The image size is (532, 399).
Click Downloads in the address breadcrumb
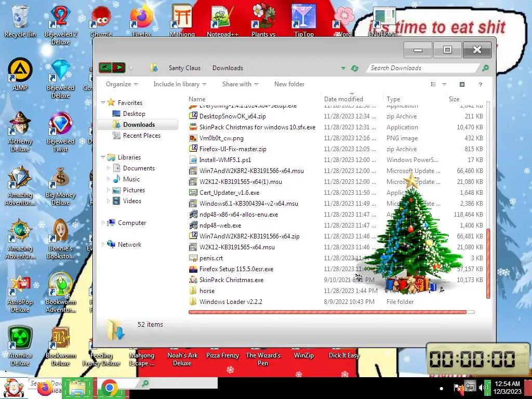click(x=228, y=68)
